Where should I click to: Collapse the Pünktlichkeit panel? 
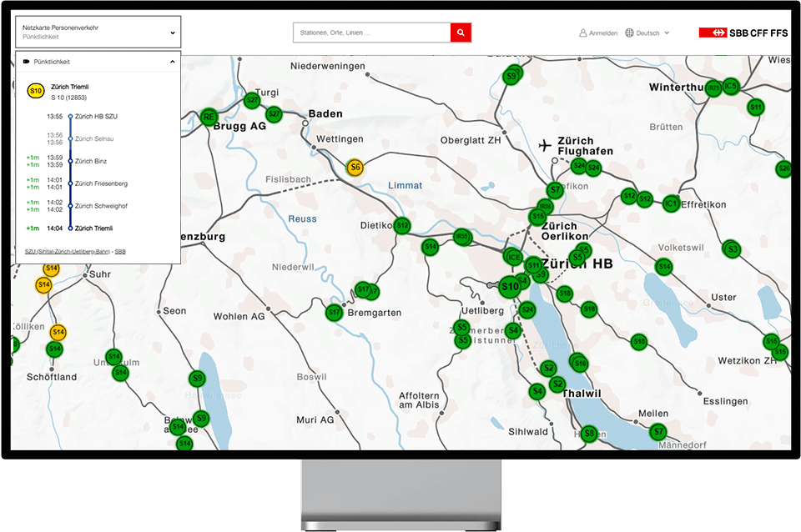click(172, 62)
